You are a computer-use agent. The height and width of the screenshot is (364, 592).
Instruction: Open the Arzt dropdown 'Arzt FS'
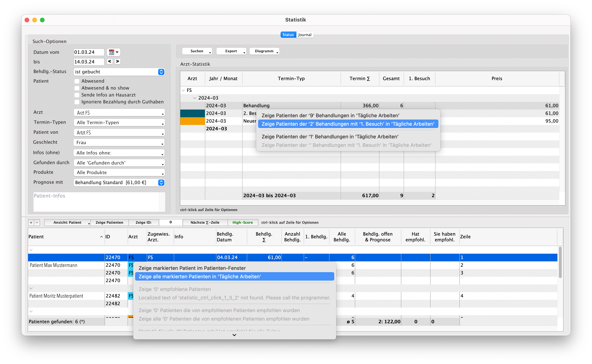(x=119, y=113)
